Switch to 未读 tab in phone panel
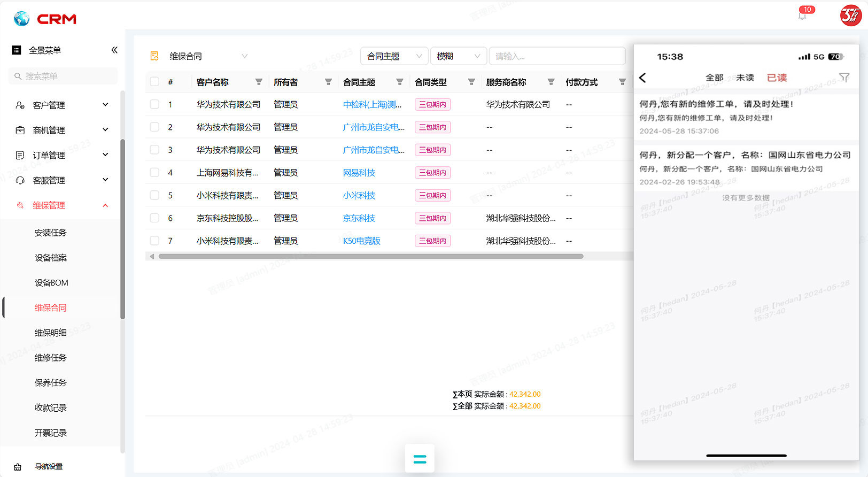Viewport: 868px width, 477px height. [x=745, y=78]
